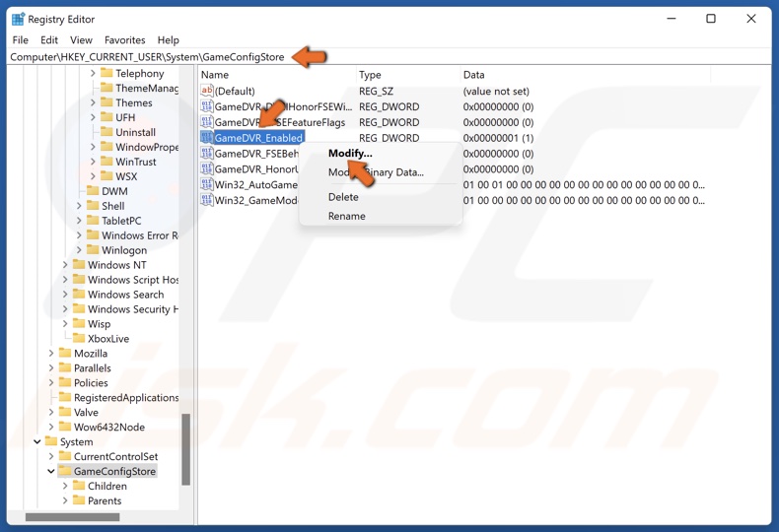
Task: Collapse the GameConfigStore tree node
Action: pyautogui.click(x=50, y=471)
